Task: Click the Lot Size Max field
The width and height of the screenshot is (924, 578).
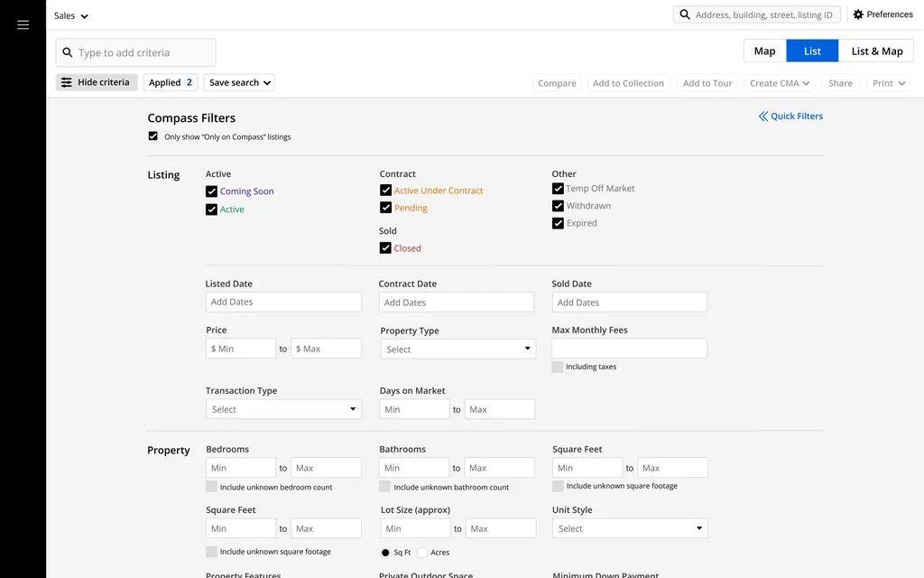Action: coord(501,528)
